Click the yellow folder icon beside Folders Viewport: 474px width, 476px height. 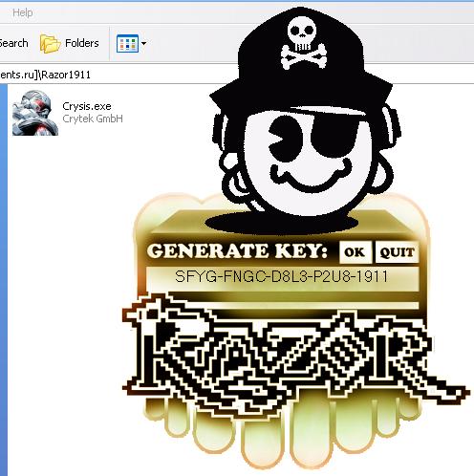[50, 44]
